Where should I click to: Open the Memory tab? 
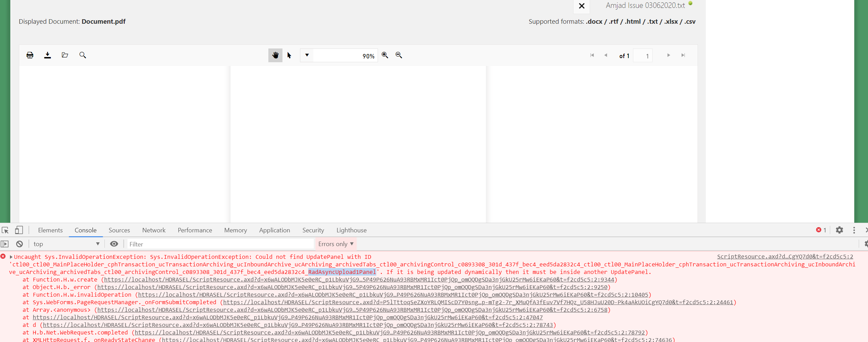[x=236, y=230]
